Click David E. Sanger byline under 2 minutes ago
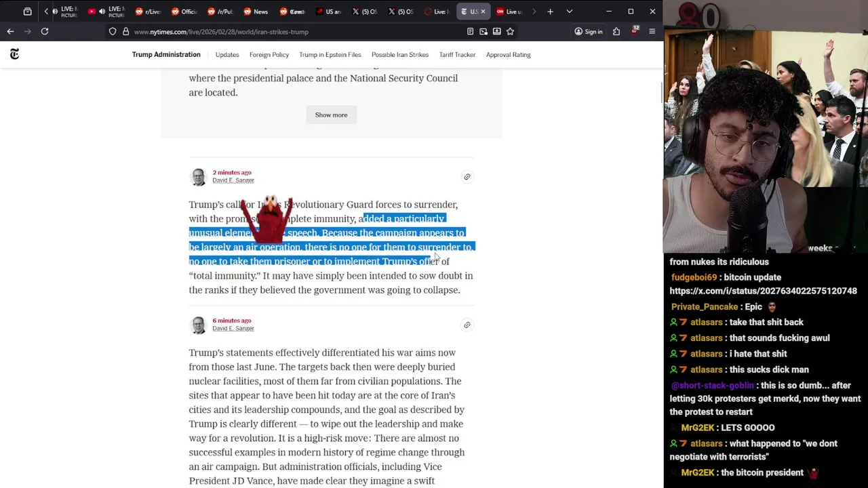868x488 pixels. point(233,180)
